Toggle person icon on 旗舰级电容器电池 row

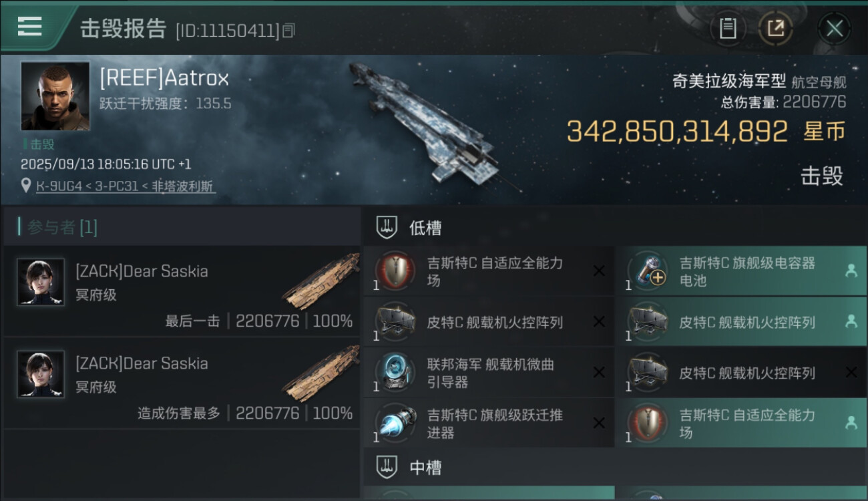851,271
